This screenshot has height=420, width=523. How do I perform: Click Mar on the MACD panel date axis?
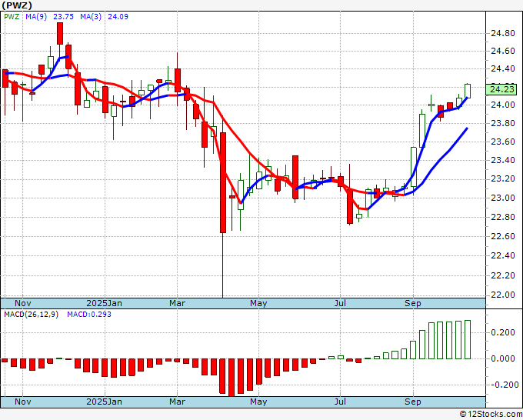coord(177,402)
